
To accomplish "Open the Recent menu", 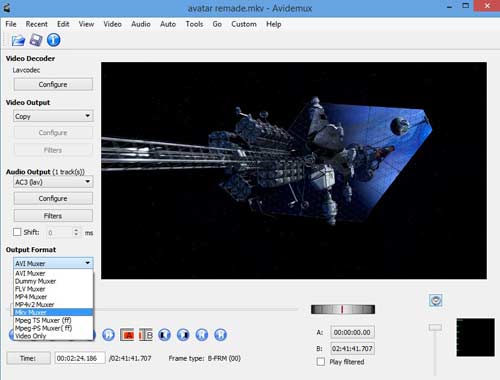I will coord(37,24).
